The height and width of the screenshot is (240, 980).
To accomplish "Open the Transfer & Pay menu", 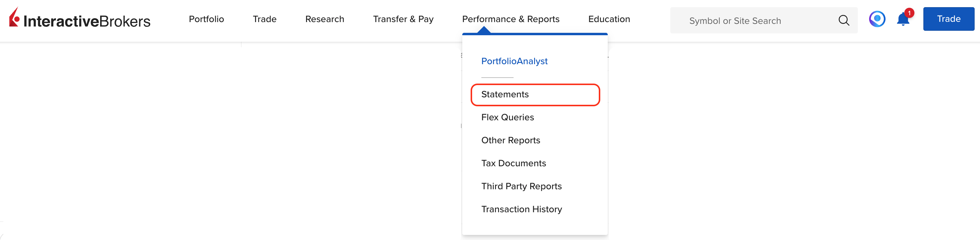I will point(403,19).
